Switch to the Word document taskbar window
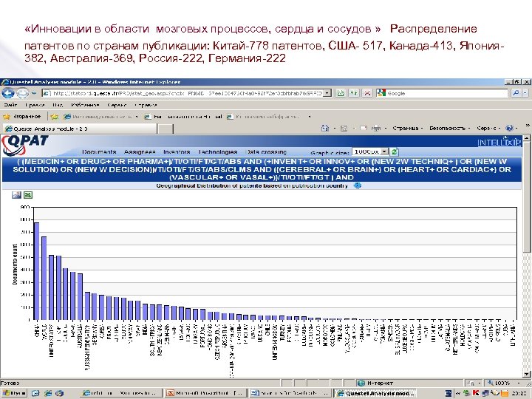 (290, 393)
